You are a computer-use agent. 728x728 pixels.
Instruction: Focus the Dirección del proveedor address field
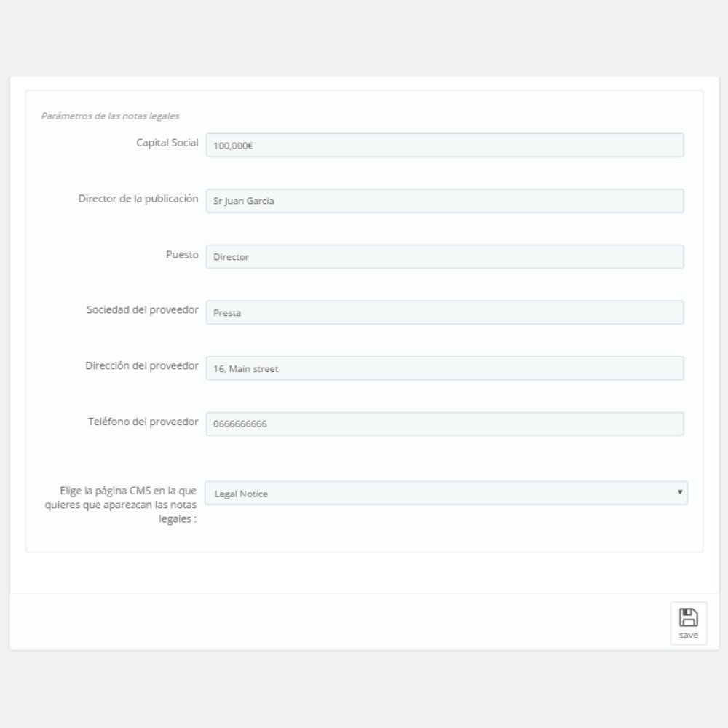[x=445, y=368]
